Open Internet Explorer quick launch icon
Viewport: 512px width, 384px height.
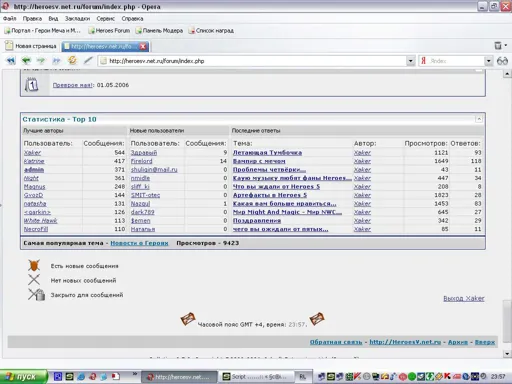click(81, 377)
